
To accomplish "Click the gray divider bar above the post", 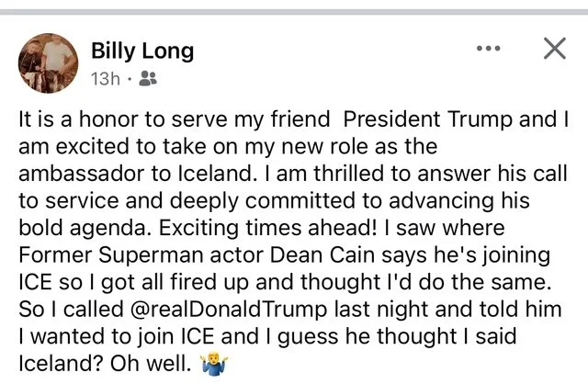I will pos(294,12).
